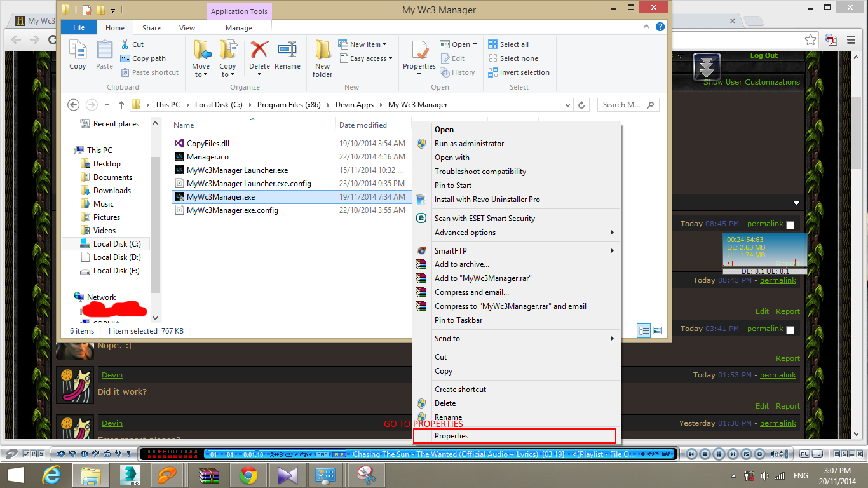Open the permalink for the 01:53 PM post
This screenshot has height=488, width=868.
point(778,375)
